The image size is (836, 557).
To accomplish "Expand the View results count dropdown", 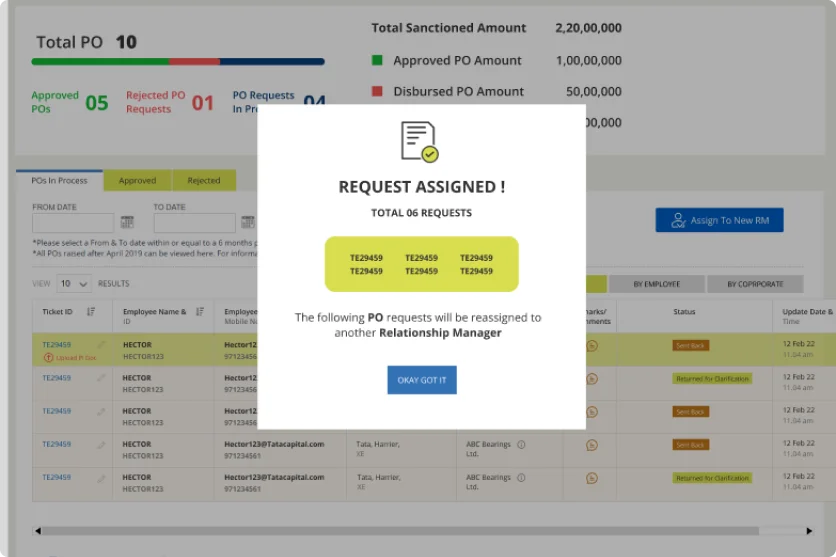I will click(74, 284).
